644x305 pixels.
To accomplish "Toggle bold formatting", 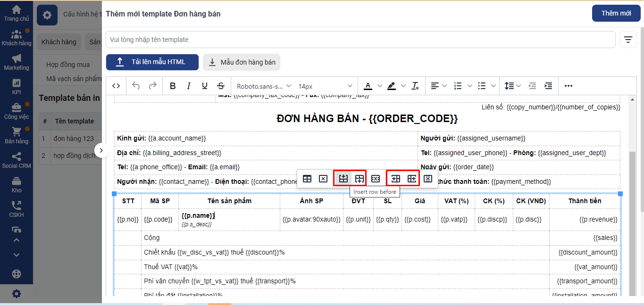I will (x=173, y=86).
